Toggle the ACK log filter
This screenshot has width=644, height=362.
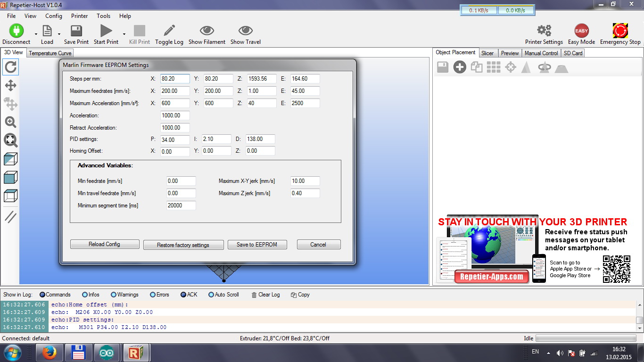189,295
